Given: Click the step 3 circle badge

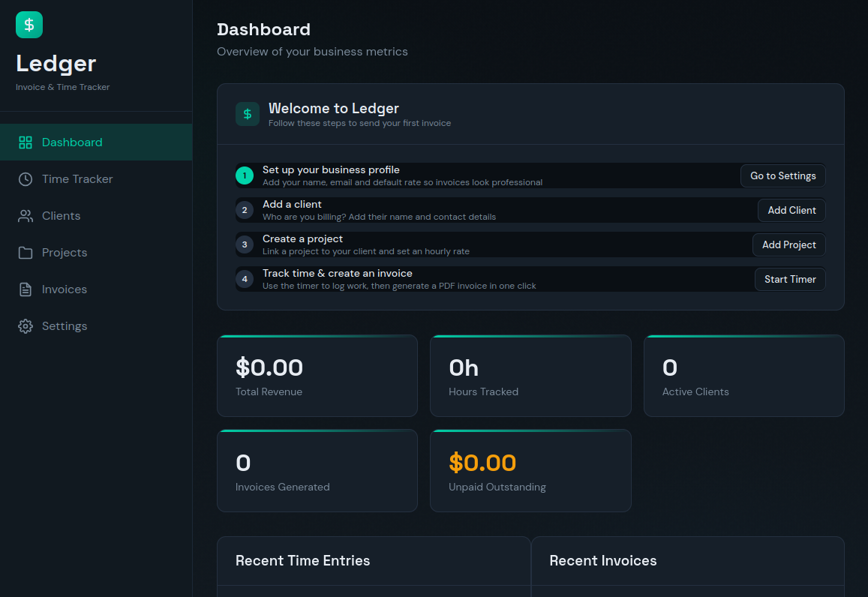Looking at the screenshot, I should point(245,244).
